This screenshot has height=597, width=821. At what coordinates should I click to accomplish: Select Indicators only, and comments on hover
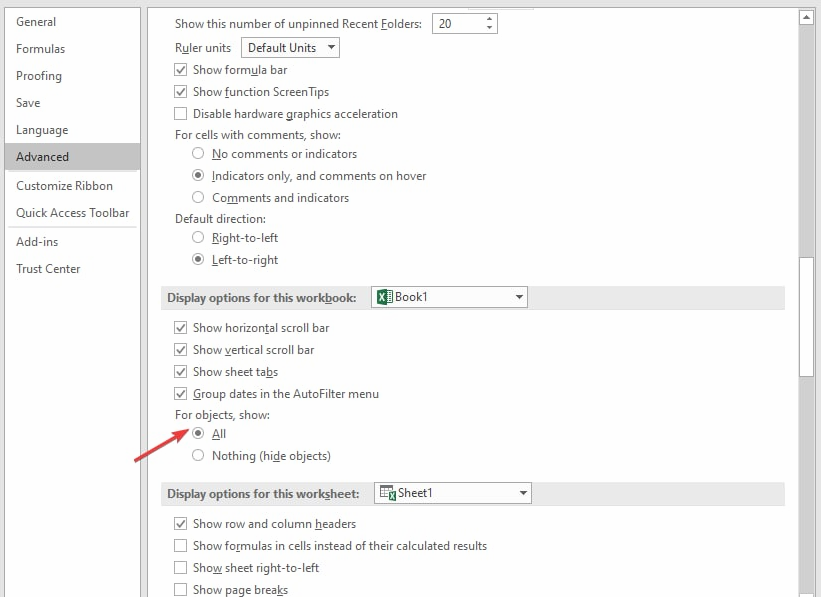tap(198, 175)
